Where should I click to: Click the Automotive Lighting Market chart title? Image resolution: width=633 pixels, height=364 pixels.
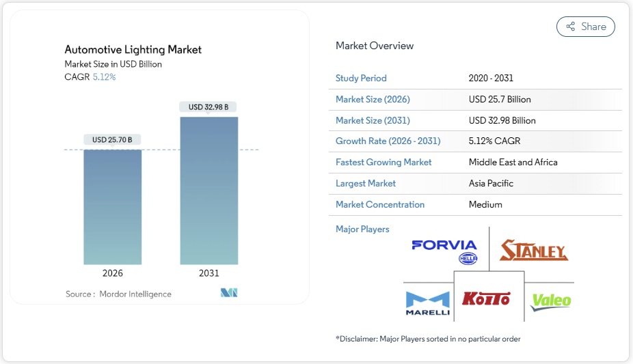point(133,50)
